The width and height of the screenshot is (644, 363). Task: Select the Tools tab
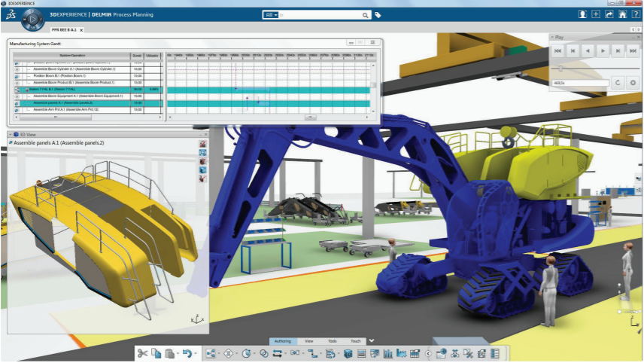[332, 341]
